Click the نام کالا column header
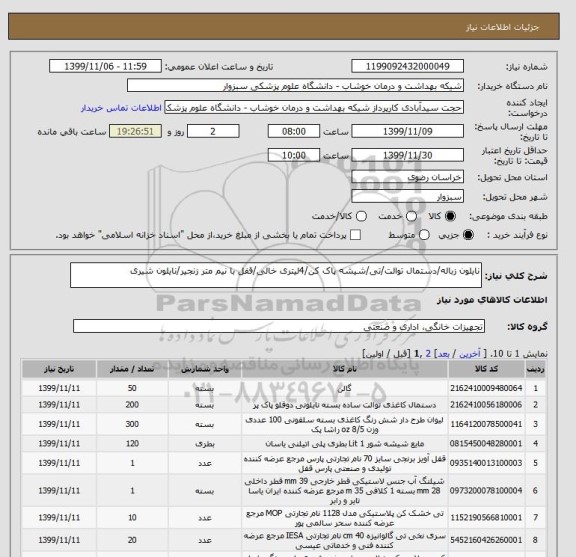576x557 pixels. [x=345, y=369]
